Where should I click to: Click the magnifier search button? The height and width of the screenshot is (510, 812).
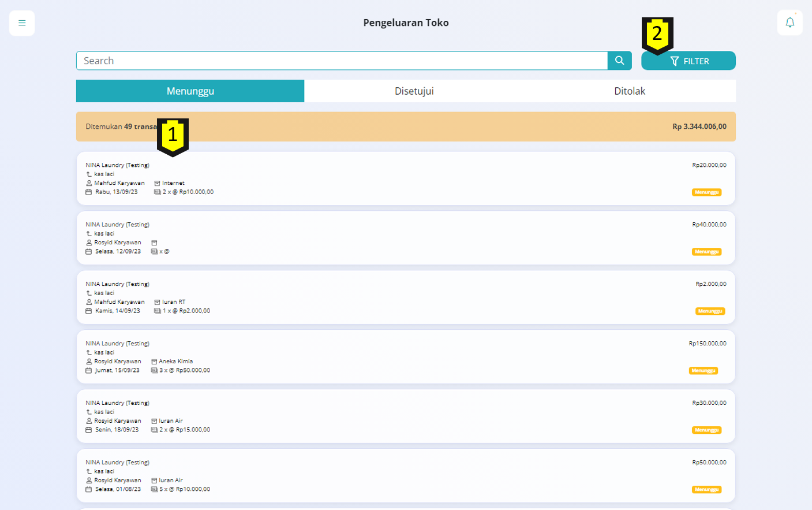[619, 61]
